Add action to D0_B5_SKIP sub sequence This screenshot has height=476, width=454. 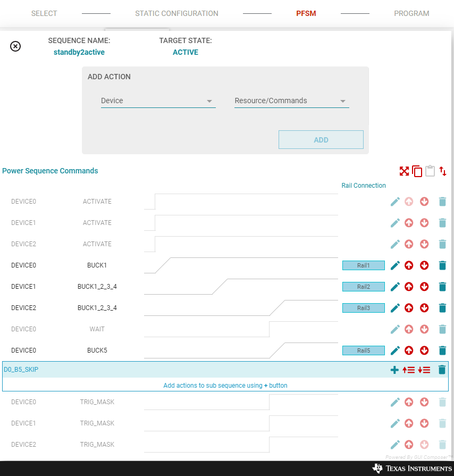(x=394, y=370)
